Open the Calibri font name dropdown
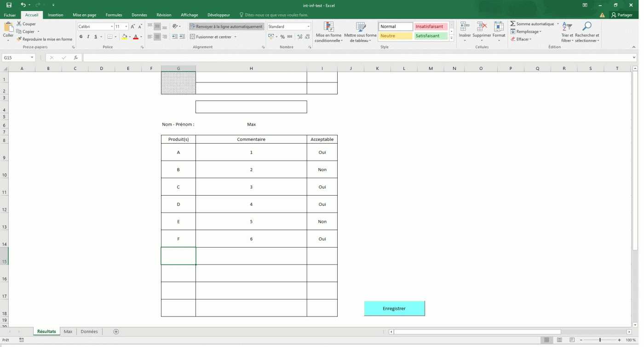Screen dimensions: 644x347 click(x=111, y=27)
